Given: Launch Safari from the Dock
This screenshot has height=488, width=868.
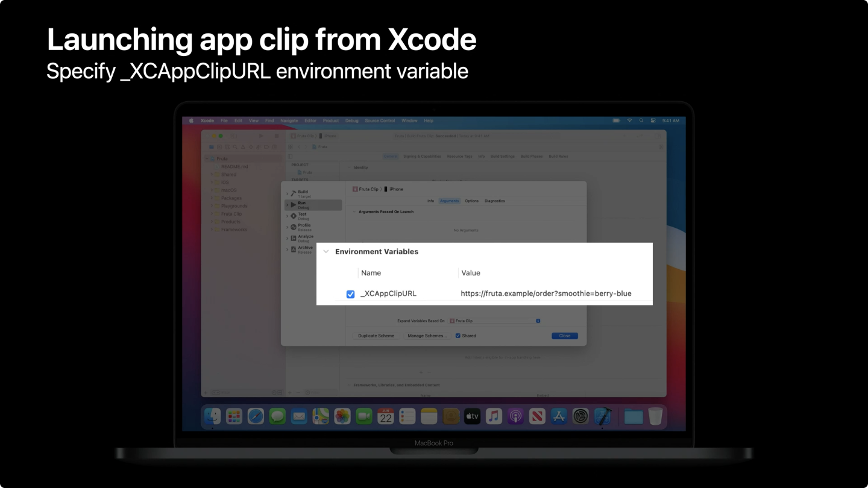Looking at the screenshot, I should click(x=256, y=416).
